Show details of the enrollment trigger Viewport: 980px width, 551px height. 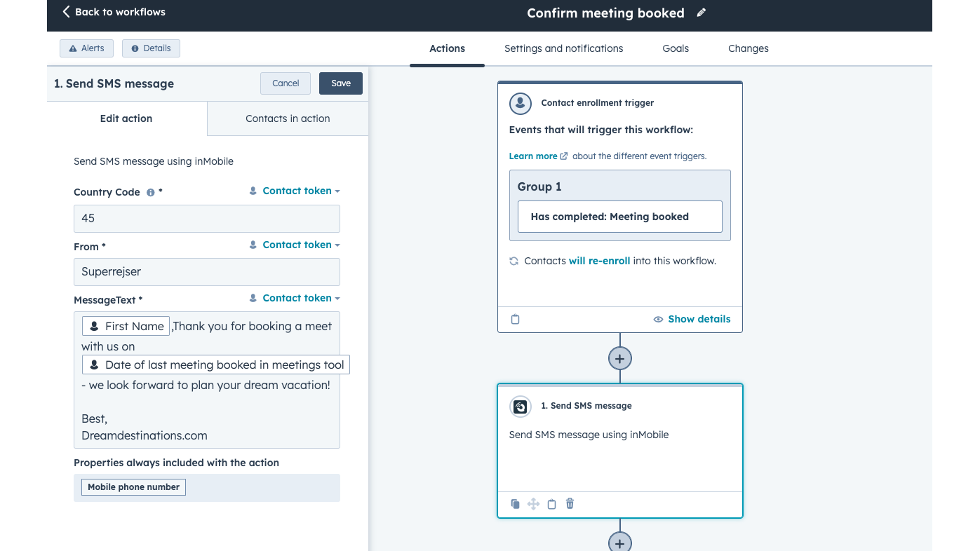[x=692, y=319]
